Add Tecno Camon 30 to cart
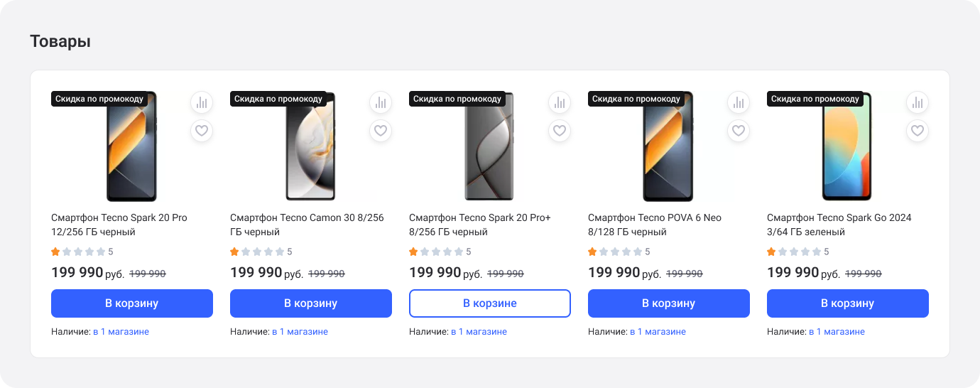980x388 pixels. tap(311, 303)
